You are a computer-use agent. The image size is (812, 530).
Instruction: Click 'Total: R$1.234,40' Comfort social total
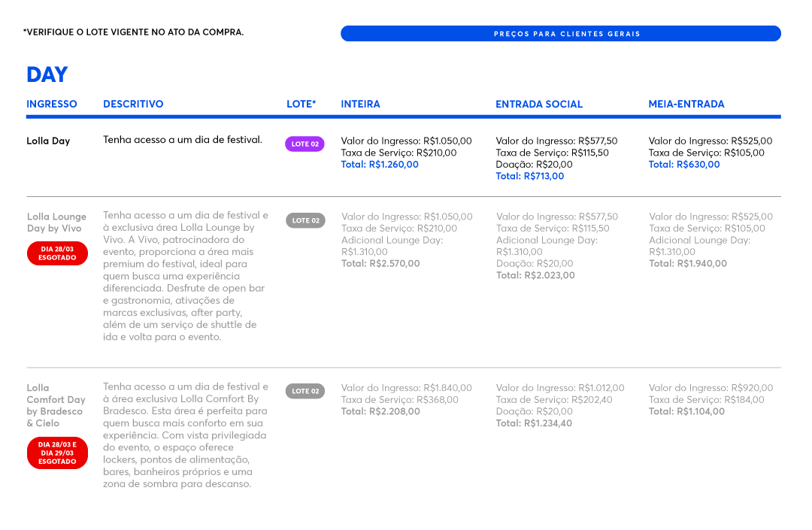click(534, 423)
